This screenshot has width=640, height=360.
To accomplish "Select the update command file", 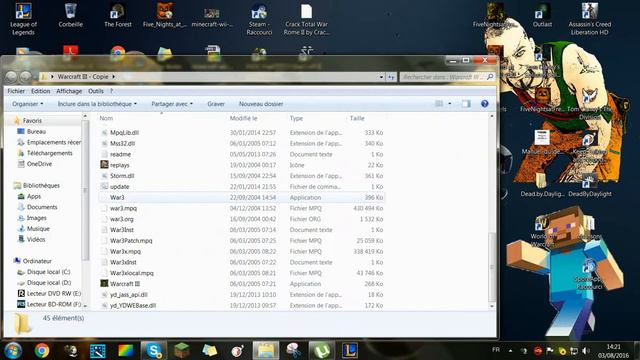I will [119, 187].
